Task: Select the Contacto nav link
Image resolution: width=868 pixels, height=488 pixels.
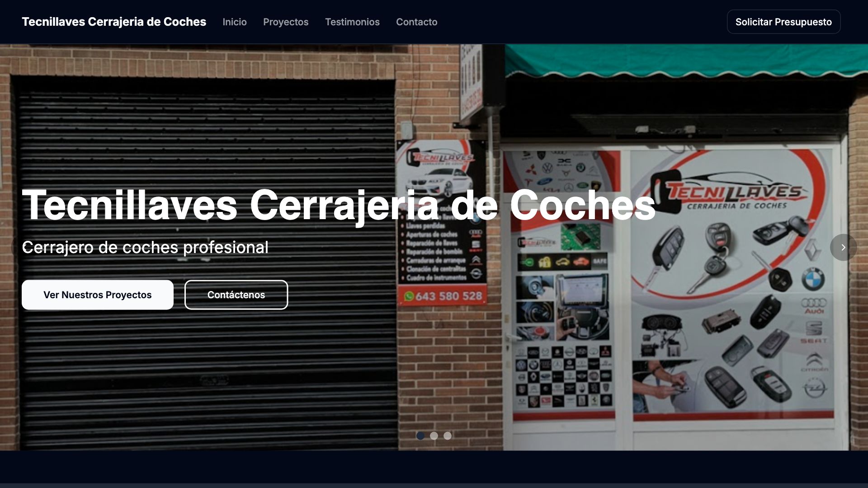Action: pos(417,22)
